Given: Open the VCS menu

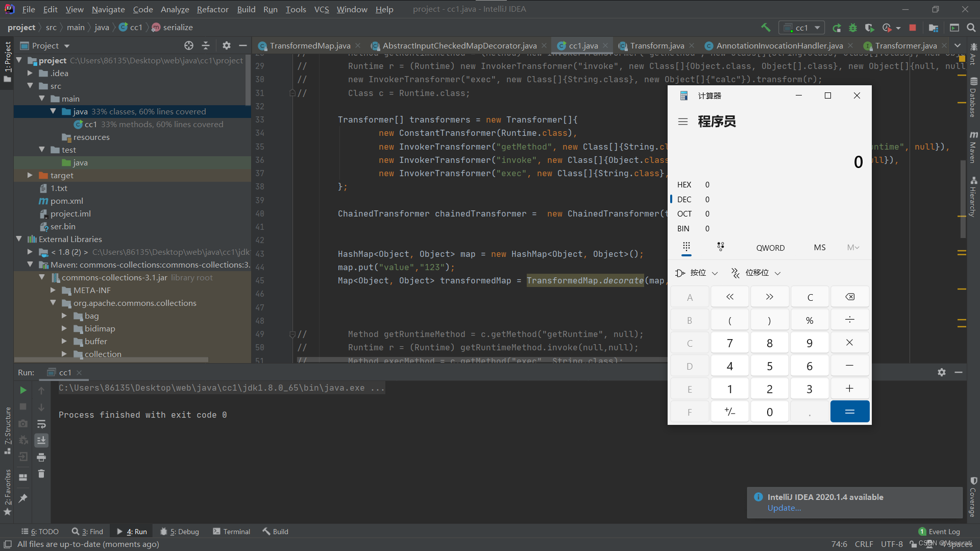Looking at the screenshot, I should coord(322,9).
